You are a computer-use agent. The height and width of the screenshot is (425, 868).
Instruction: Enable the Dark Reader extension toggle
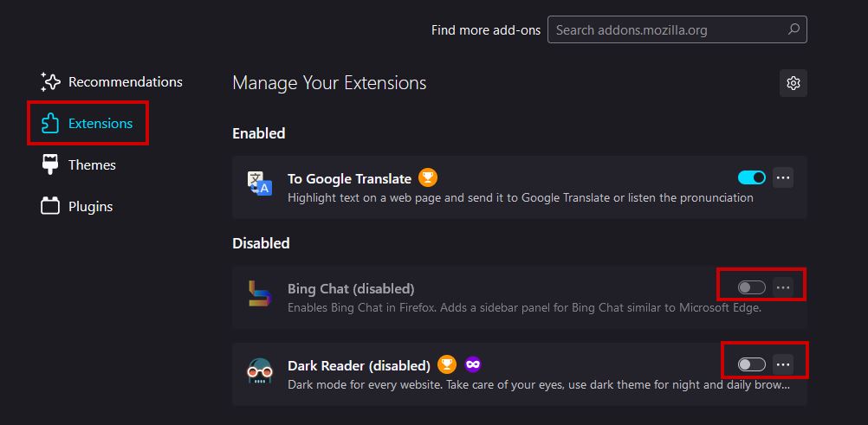tap(751, 364)
